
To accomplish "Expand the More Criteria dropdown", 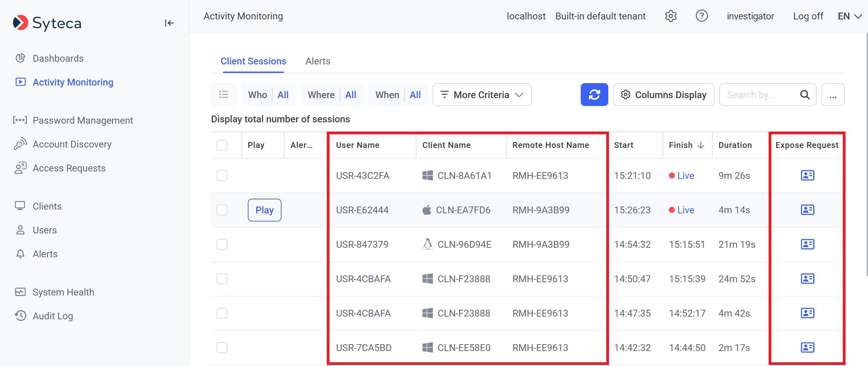I will (482, 95).
